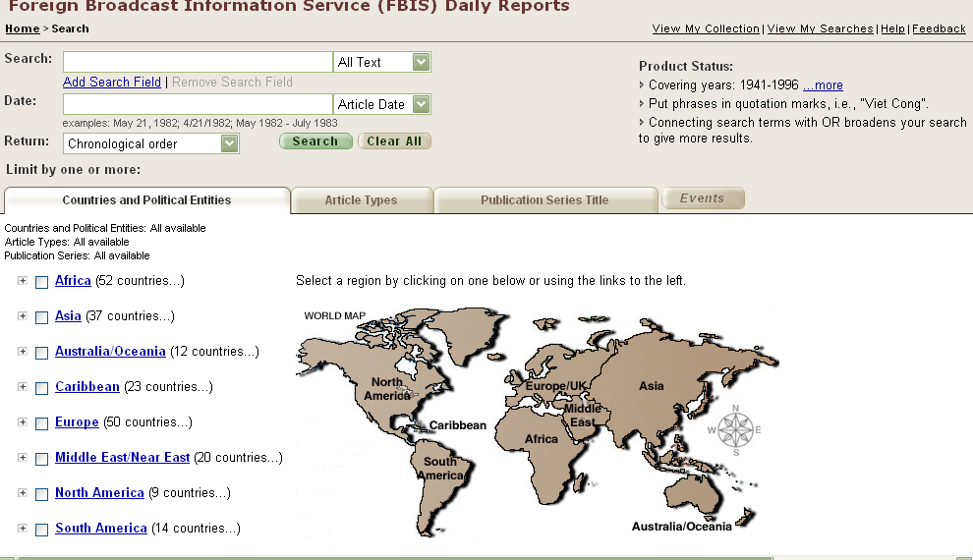The width and height of the screenshot is (973, 560).
Task: Expand the North America region tree
Action: click(x=23, y=493)
